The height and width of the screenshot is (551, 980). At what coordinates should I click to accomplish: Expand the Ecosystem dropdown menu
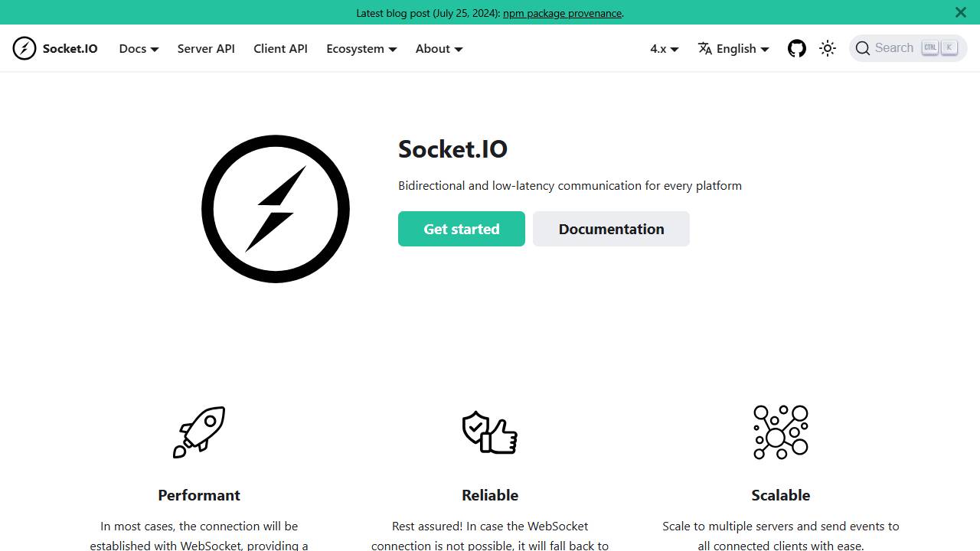[361, 49]
